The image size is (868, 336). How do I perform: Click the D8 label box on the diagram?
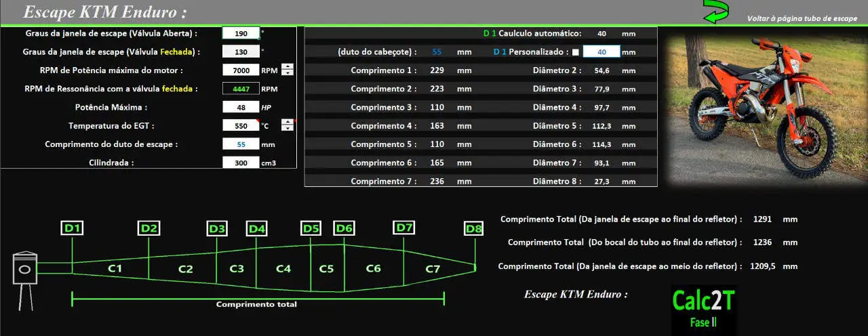tap(474, 229)
